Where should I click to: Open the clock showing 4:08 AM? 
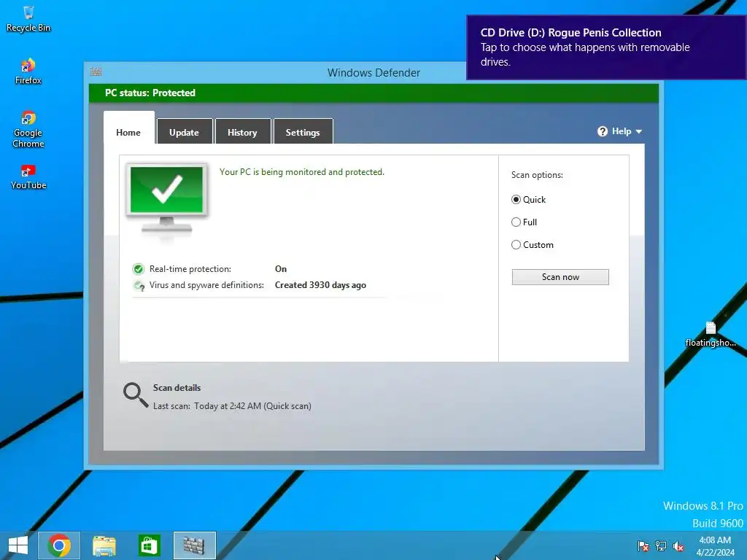pos(715,545)
